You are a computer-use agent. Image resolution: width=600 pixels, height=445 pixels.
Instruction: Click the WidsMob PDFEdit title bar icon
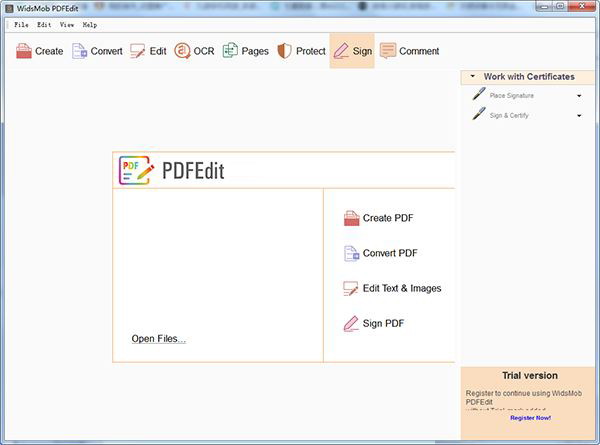coord(9,8)
